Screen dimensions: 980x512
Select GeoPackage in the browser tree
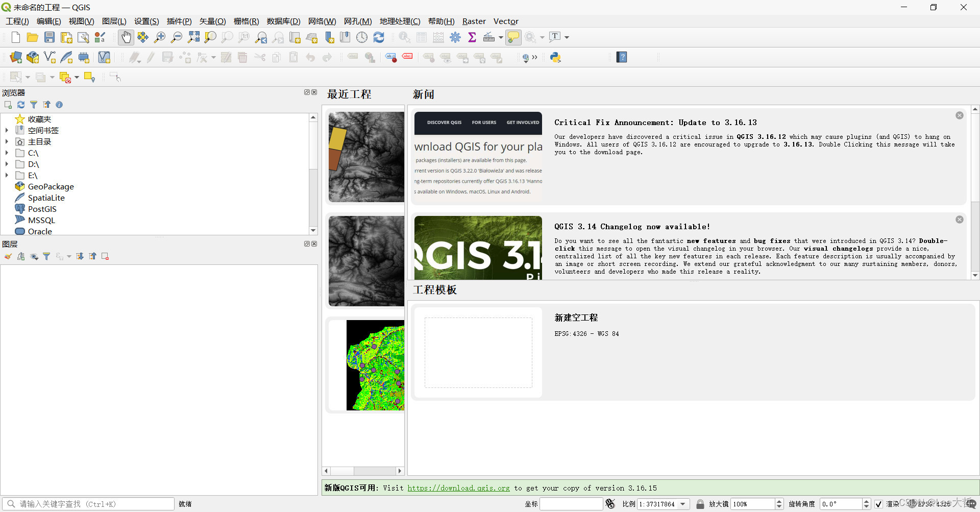[51, 187]
